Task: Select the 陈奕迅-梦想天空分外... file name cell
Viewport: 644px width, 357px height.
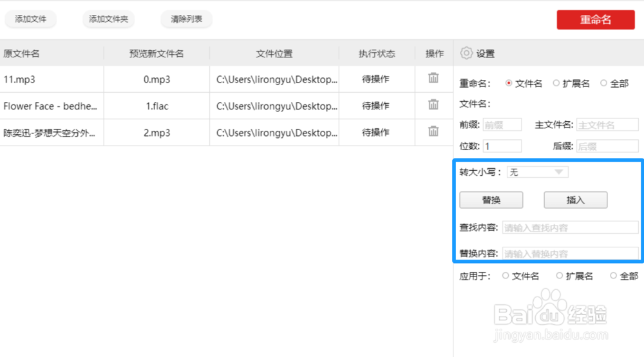Action: click(x=52, y=133)
